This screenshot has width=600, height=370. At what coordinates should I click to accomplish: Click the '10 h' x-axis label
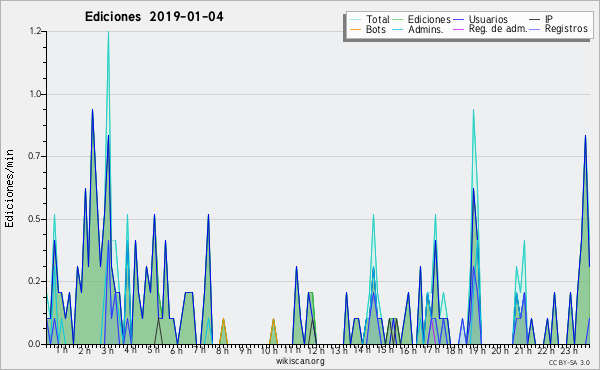click(x=269, y=351)
